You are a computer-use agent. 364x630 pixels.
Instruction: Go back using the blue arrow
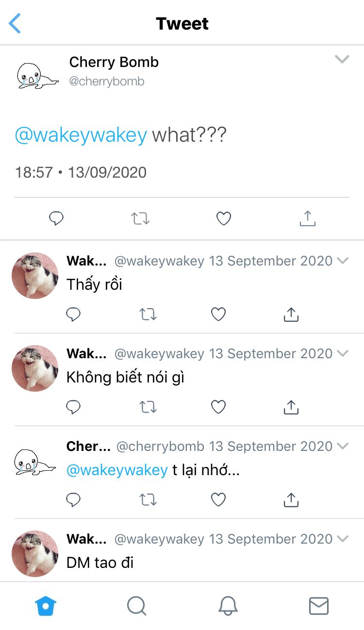pos(15,23)
